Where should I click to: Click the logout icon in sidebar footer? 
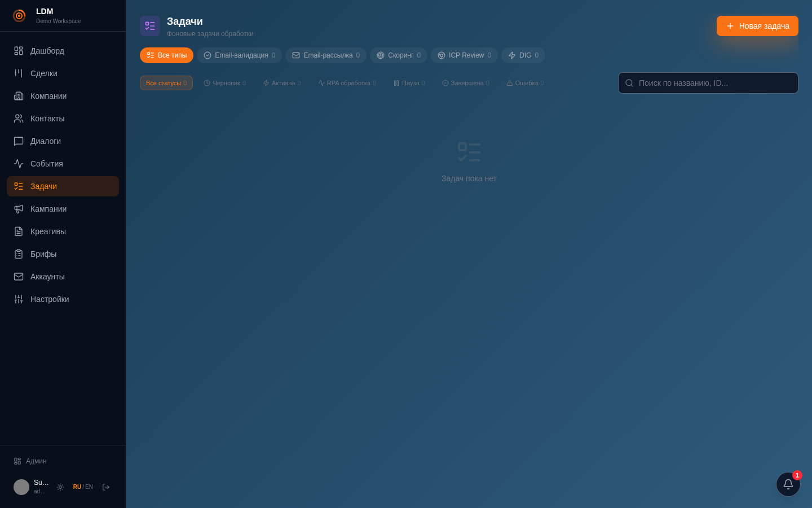point(106,487)
